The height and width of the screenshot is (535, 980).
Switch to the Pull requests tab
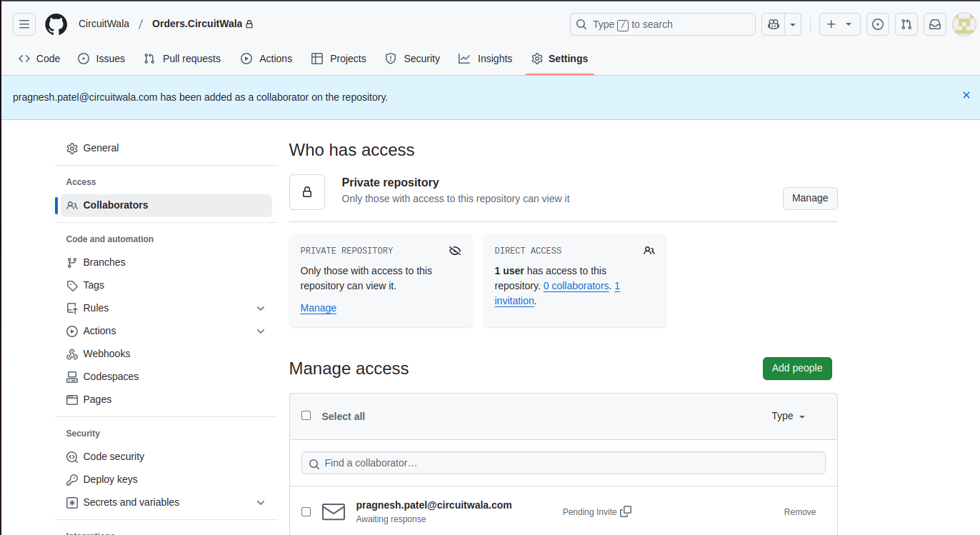(182, 59)
